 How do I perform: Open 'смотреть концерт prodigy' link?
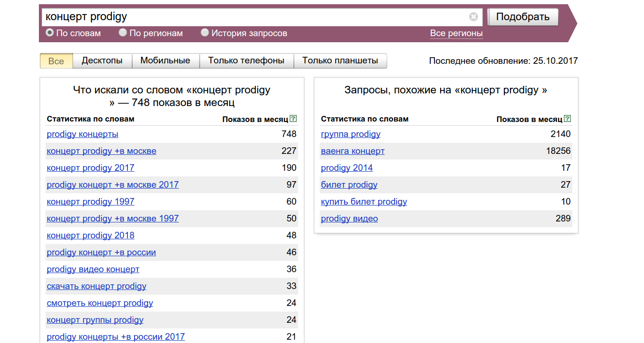tap(100, 303)
